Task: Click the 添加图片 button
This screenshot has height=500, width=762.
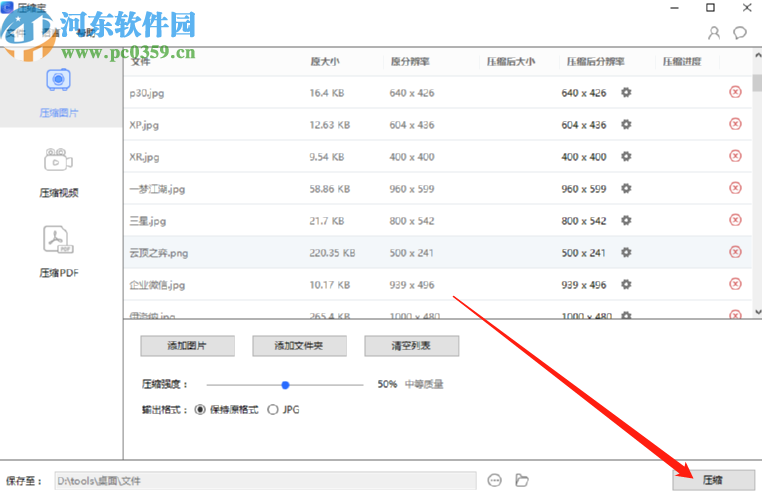Action: [188, 346]
